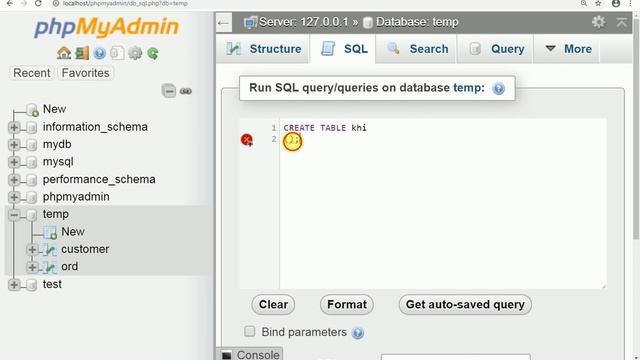Image resolution: width=640 pixels, height=360 pixels.
Task: Click the browser address bar URL
Action: click(125, 3)
